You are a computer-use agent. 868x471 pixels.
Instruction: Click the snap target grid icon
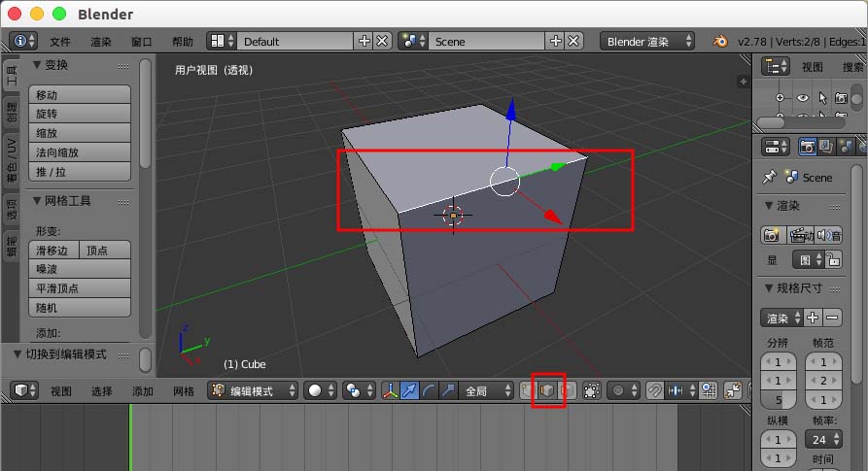[x=709, y=390]
